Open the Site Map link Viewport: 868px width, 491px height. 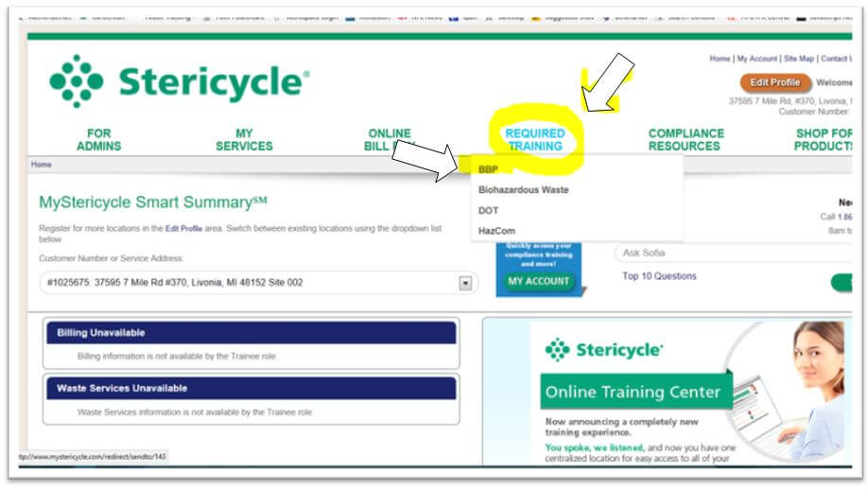click(x=799, y=59)
